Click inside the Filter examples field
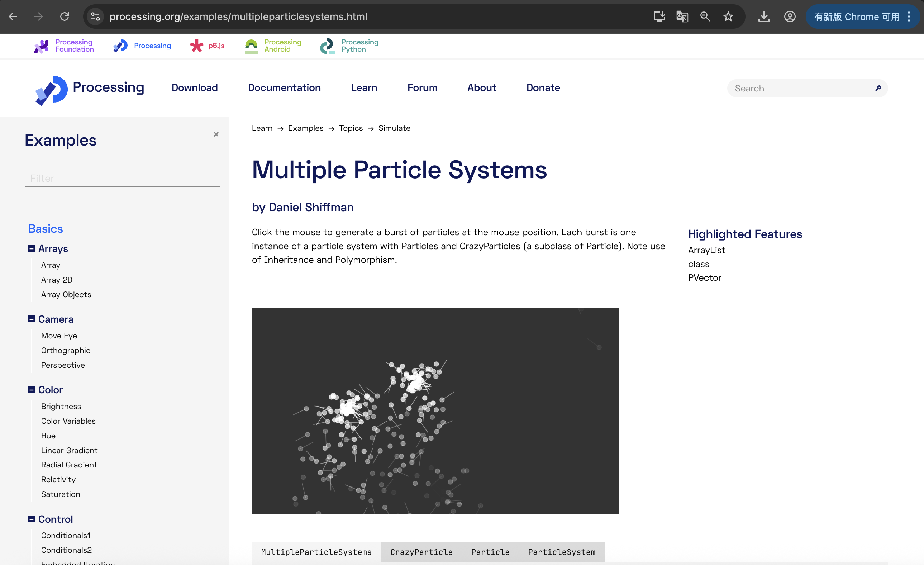 [x=122, y=178]
